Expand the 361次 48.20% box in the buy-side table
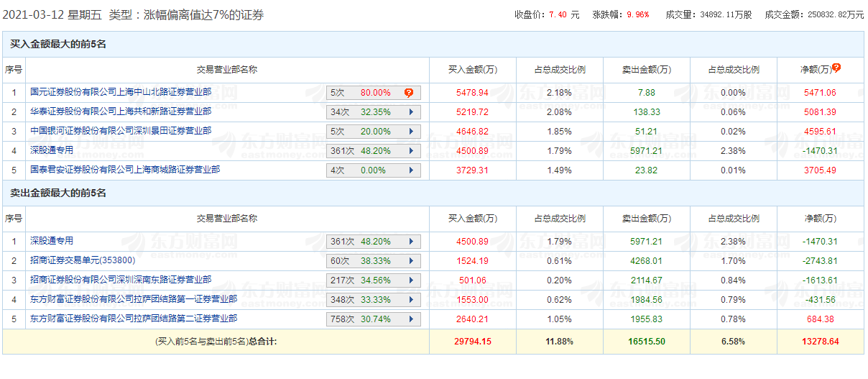 pos(374,151)
